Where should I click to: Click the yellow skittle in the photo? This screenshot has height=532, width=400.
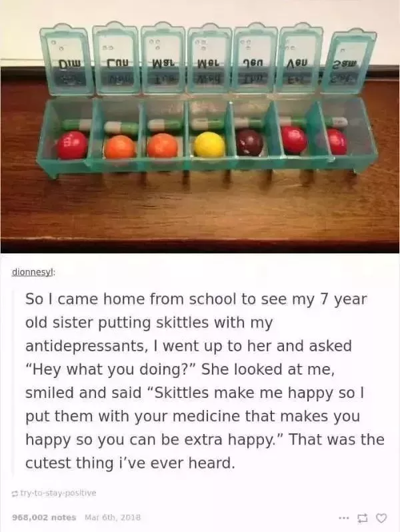pyautogui.click(x=211, y=145)
